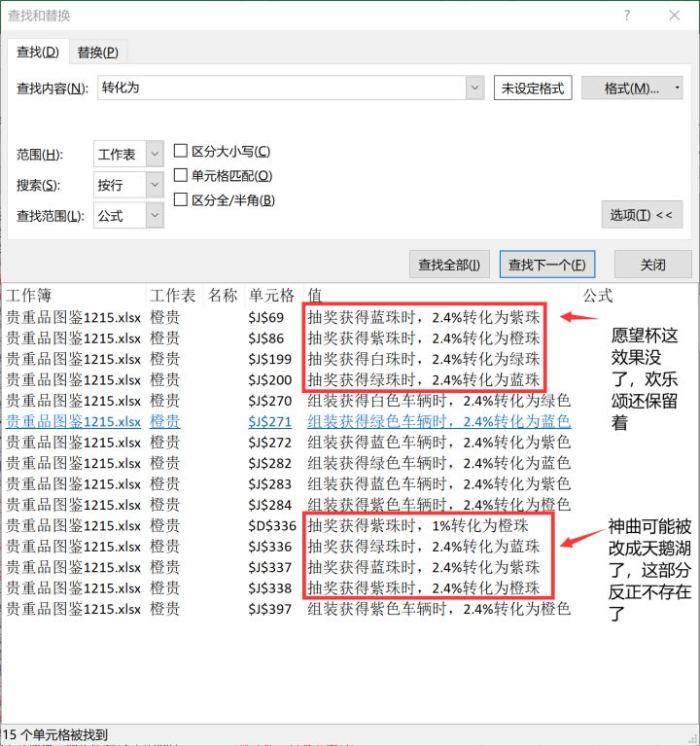Sort by the 工作表 column header
Viewport: 700px width, 746px height.
point(174,296)
